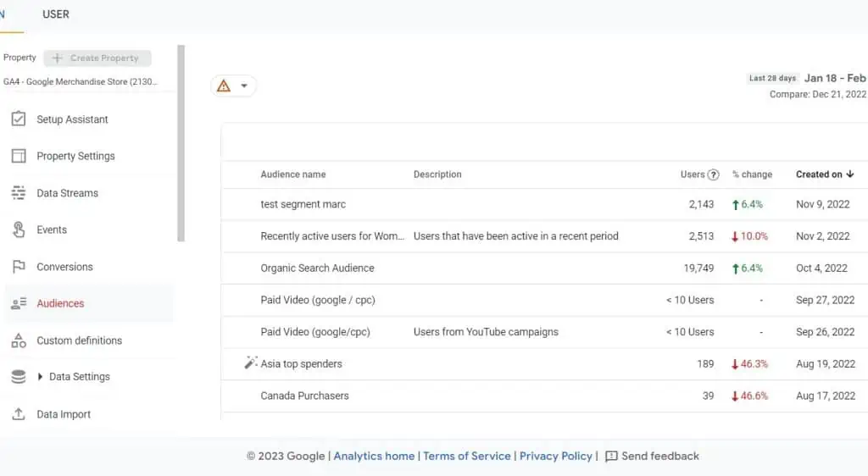Viewport: 868px width, 476px height.
Task: Click the Last 28 days label
Action: pos(772,78)
